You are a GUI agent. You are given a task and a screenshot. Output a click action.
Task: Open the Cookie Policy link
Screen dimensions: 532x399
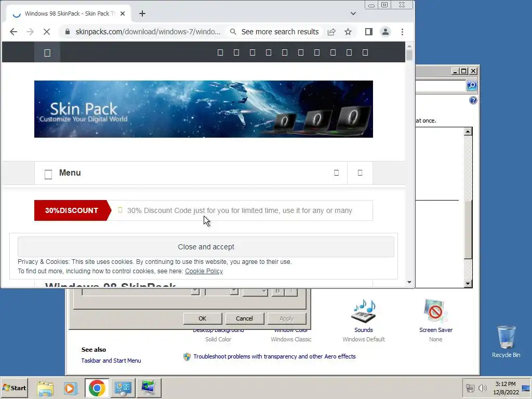pos(204,271)
